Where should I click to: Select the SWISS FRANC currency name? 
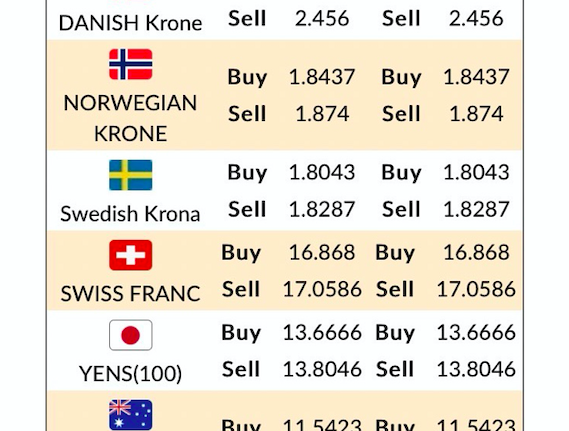(x=130, y=294)
